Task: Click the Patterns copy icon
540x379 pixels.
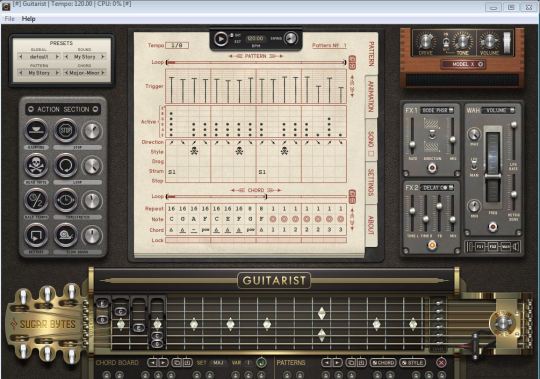Action: (351, 362)
